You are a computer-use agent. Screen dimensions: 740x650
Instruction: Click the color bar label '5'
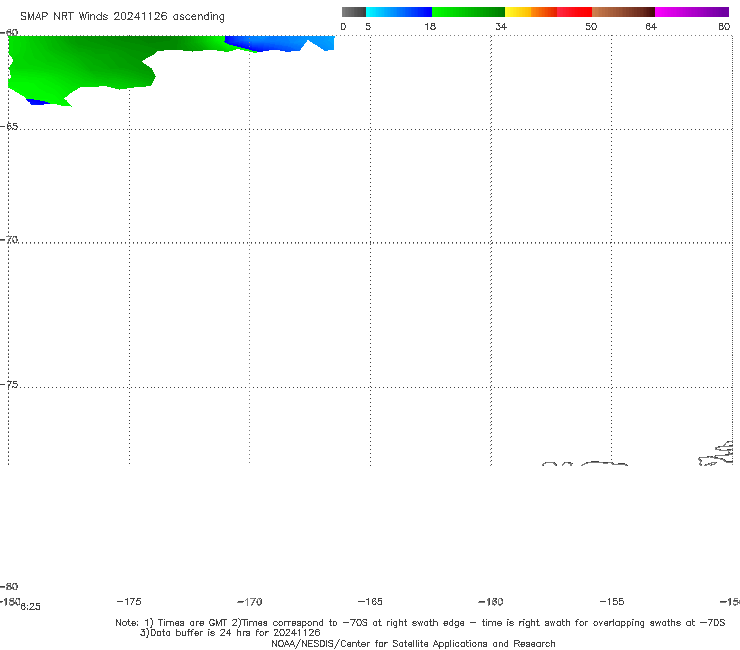coord(368,27)
